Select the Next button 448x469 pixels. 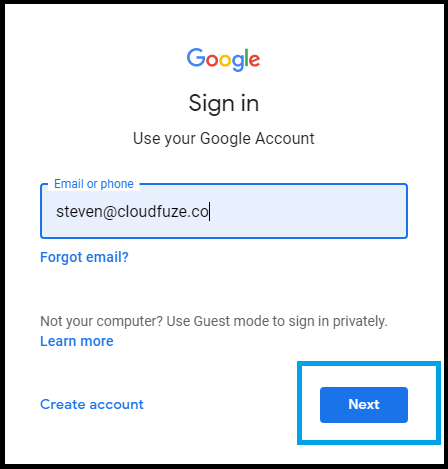point(364,405)
